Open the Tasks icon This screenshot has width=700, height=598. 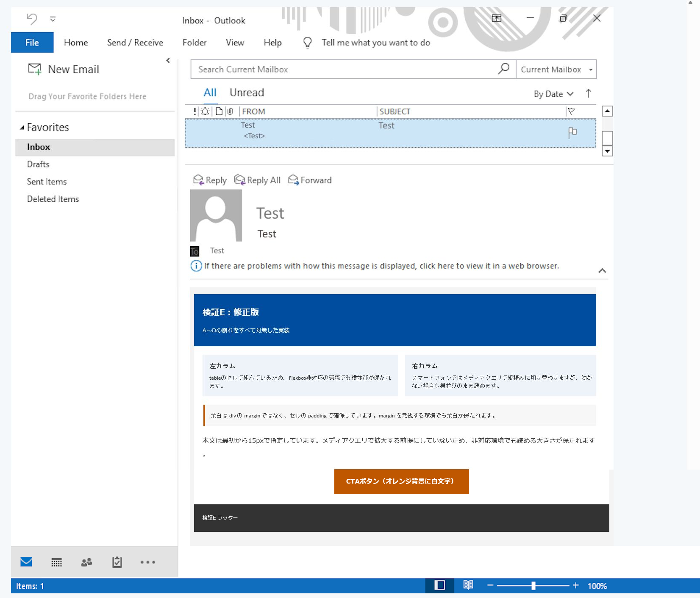coord(117,562)
